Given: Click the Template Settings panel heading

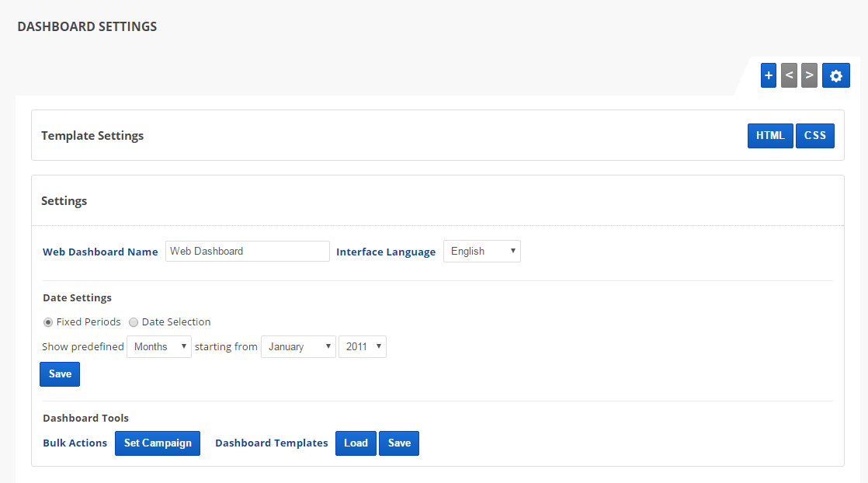Looking at the screenshot, I should point(92,136).
